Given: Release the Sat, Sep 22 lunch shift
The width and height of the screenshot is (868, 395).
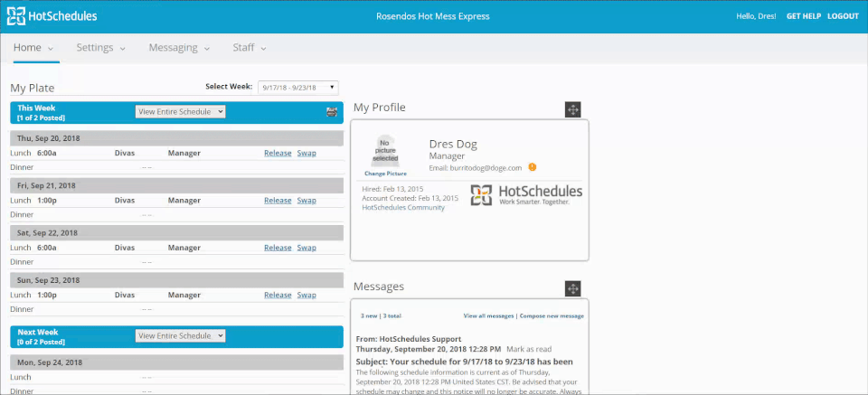Looking at the screenshot, I should pyautogui.click(x=278, y=248).
